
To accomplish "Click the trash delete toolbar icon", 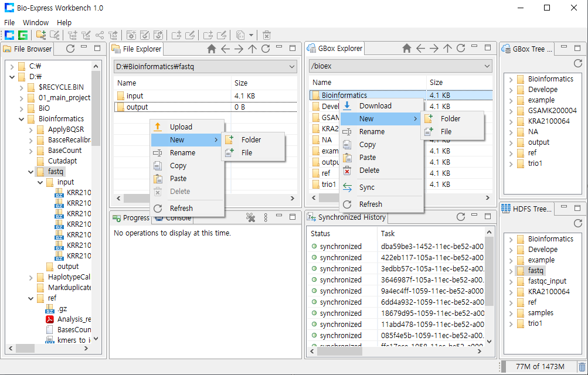I will [266, 35].
